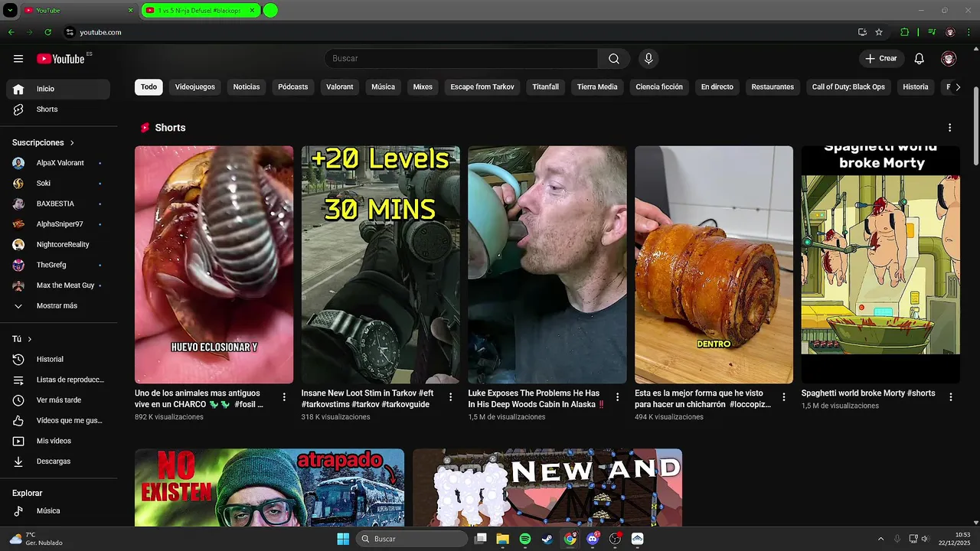This screenshot has width=980, height=551.
Task: Expand the Suscripciones section chevron
Action: click(73, 143)
